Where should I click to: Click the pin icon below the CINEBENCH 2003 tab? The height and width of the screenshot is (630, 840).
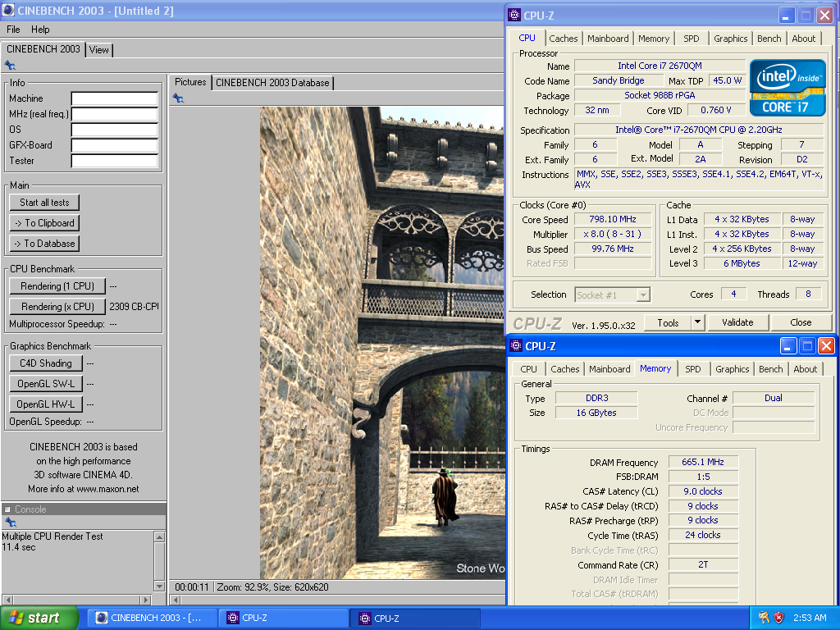(x=10, y=66)
